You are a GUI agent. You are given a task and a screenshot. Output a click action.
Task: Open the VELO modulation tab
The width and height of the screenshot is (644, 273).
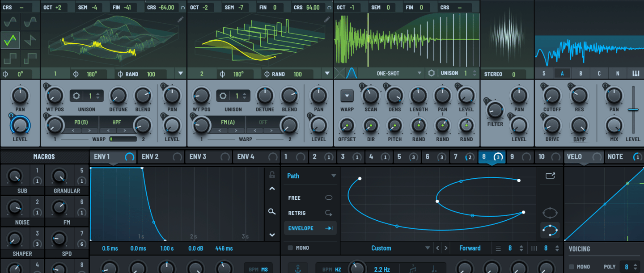584,157
